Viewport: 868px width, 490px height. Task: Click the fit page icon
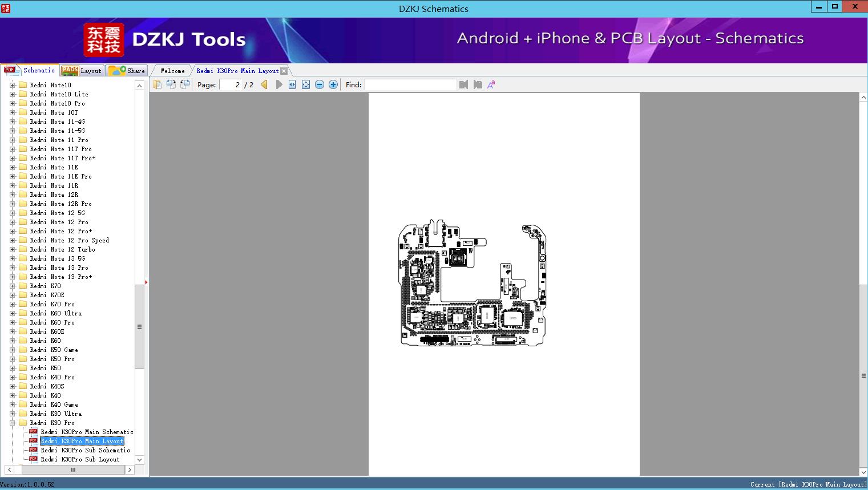point(306,84)
